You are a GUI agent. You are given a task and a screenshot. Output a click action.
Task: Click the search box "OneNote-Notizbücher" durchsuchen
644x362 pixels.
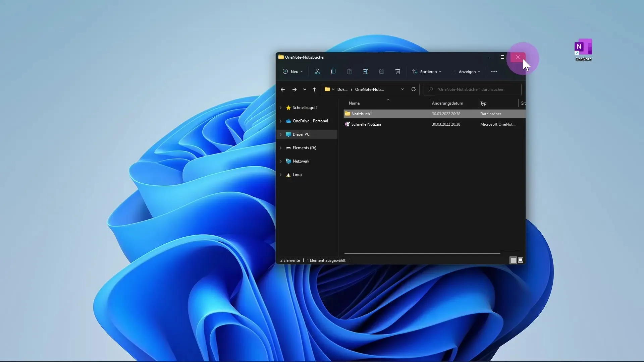coord(473,89)
